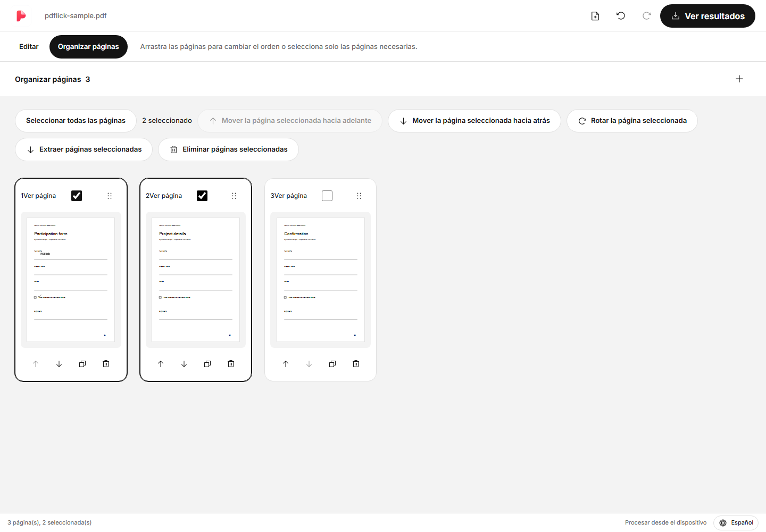Click the pdflick-sample.pdf file name
Image resolution: width=766 pixels, height=532 pixels.
pos(76,16)
